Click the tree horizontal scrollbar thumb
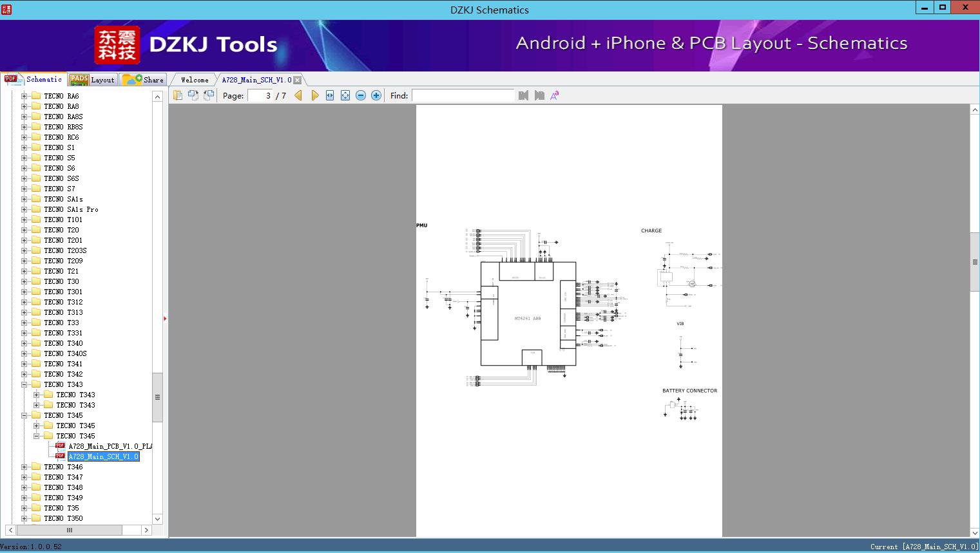This screenshot has width=980, height=553. [69, 530]
